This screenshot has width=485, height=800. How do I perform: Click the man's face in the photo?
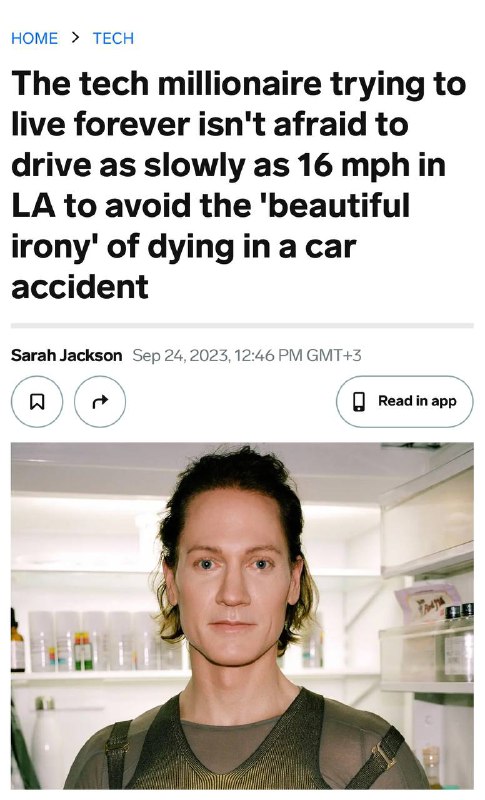[x=235, y=577]
